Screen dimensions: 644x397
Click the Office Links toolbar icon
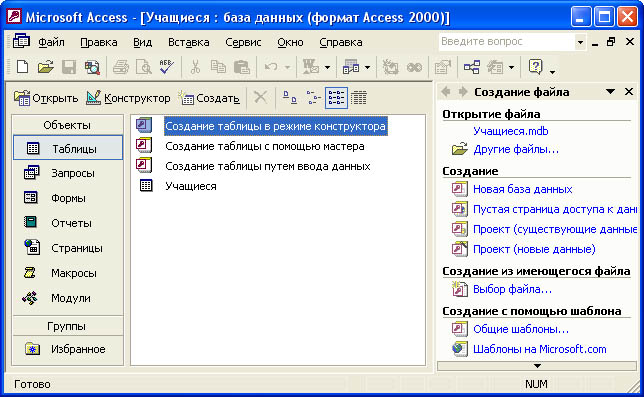coord(310,67)
